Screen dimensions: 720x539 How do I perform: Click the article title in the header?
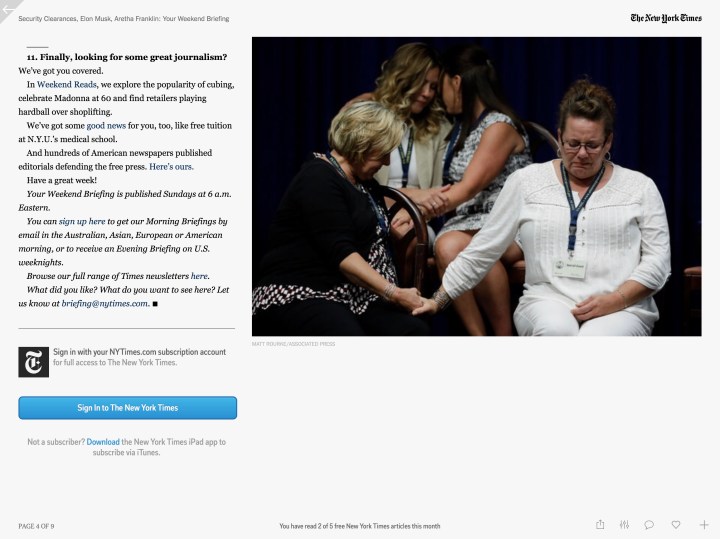click(x=123, y=18)
